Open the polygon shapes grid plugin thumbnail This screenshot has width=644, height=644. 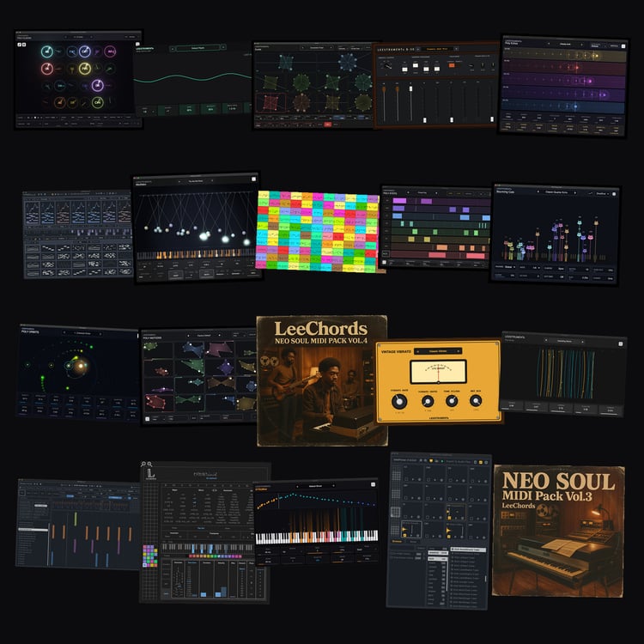click(313, 85)
